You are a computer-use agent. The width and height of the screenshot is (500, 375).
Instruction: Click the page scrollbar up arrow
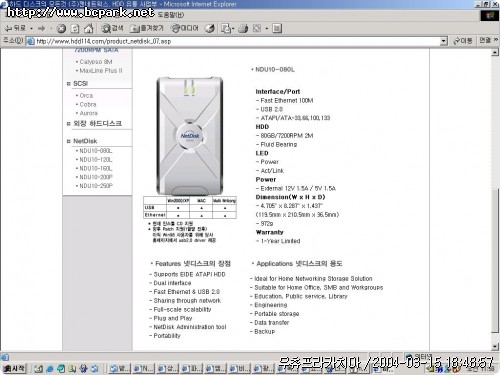pos(495,52)
